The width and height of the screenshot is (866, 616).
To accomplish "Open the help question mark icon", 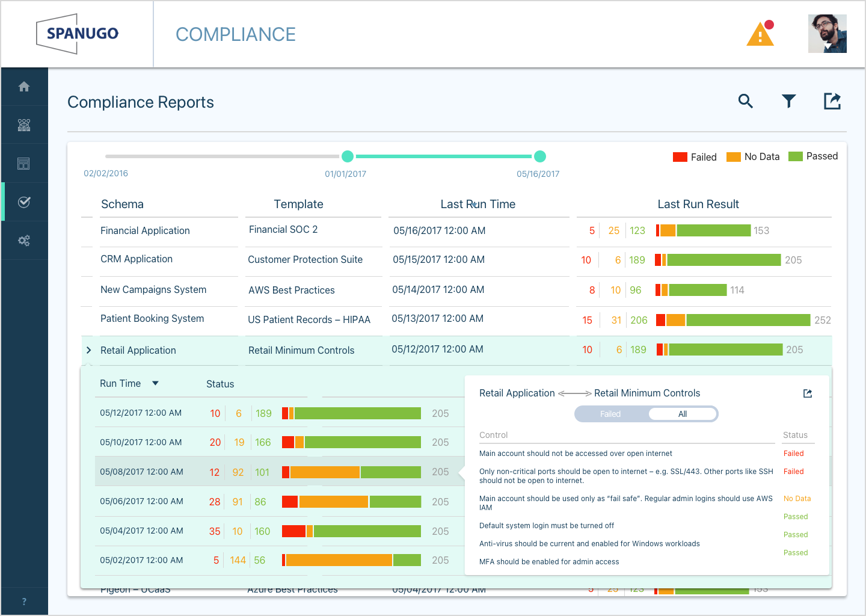I will (24, 602).
